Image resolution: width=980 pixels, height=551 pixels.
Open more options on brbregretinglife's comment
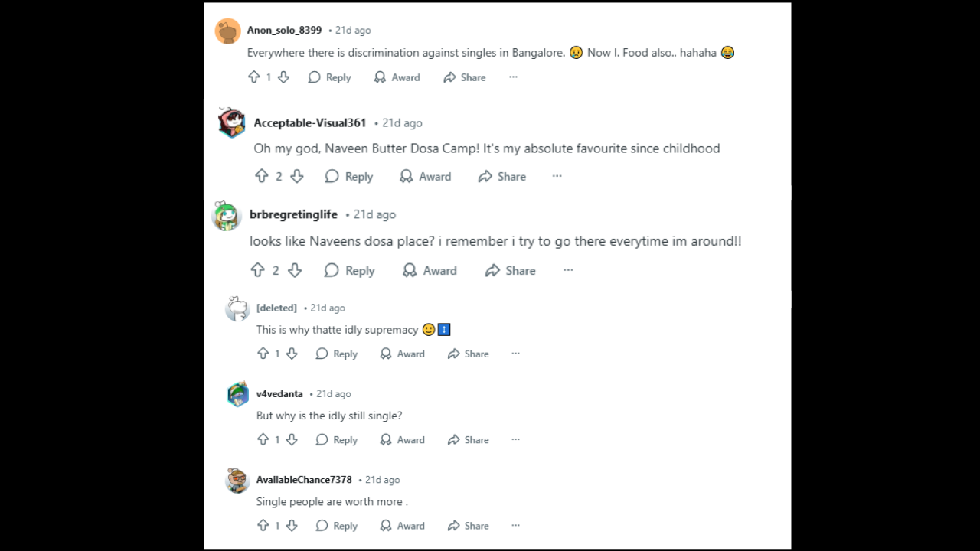coord(568,270)
